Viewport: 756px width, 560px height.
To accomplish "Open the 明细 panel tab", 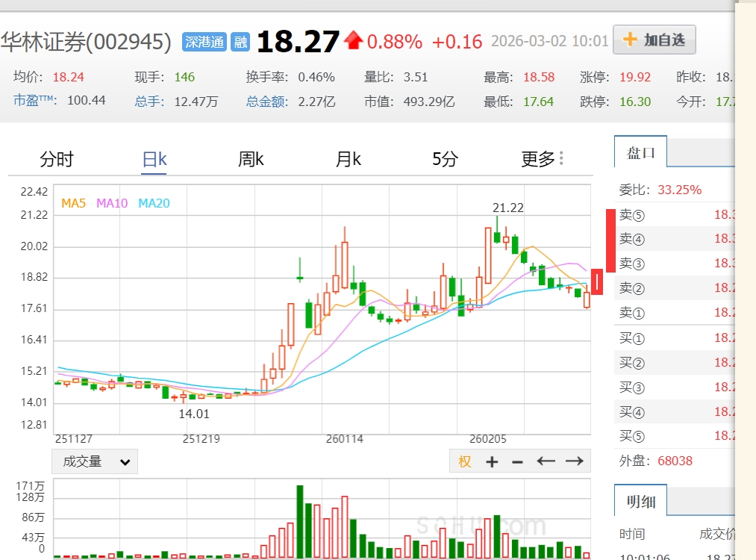I will click(641, 501).
